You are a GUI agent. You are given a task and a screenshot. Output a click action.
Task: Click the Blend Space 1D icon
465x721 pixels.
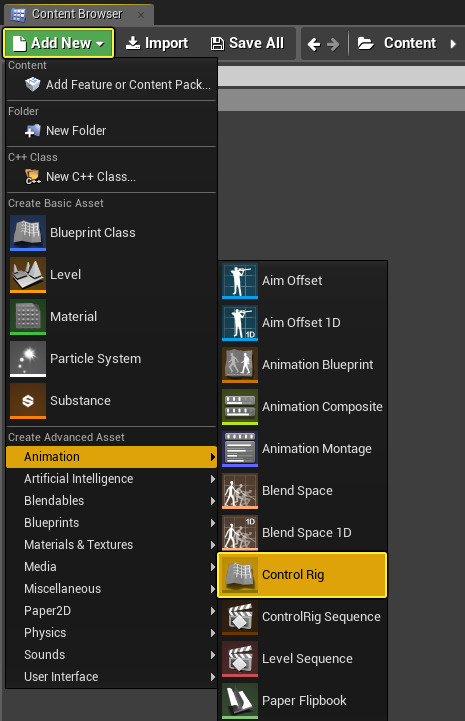click(x=240, y=533)
